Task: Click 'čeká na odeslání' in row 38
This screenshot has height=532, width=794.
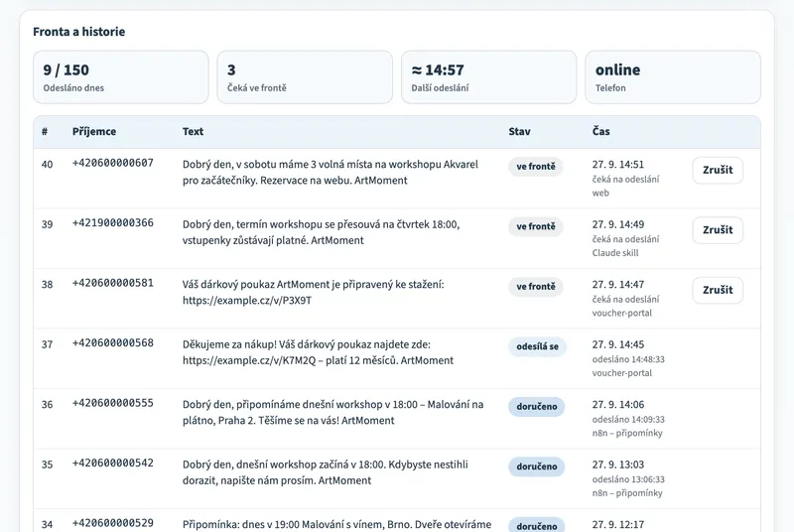Action: (625, 299)
